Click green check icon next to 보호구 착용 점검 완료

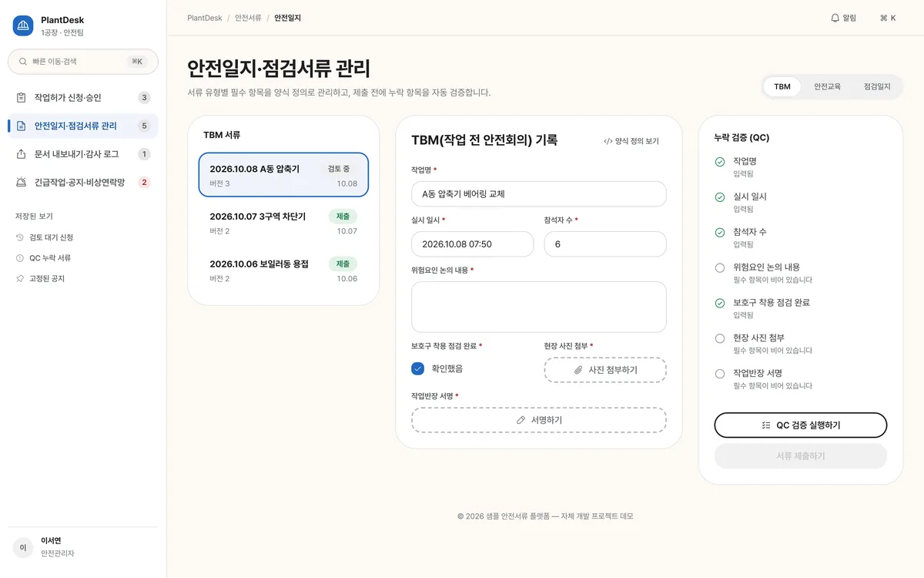720,304
